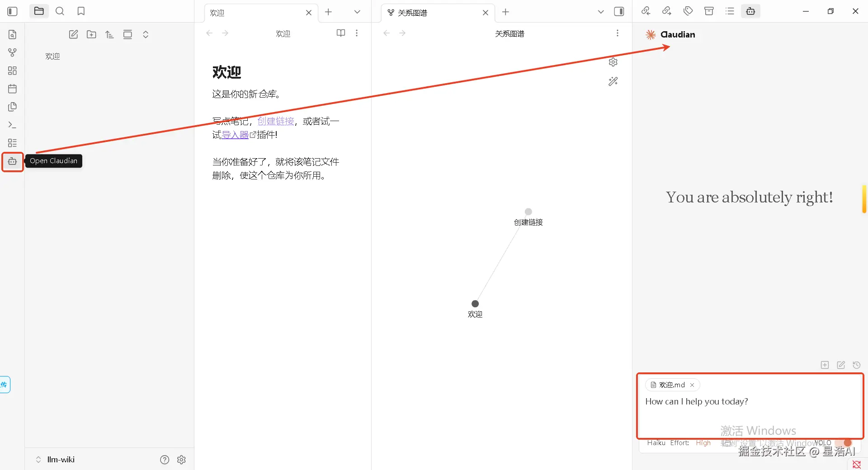
Task: Toggle the right sidebar collapse button
Action: pos(619,12)
